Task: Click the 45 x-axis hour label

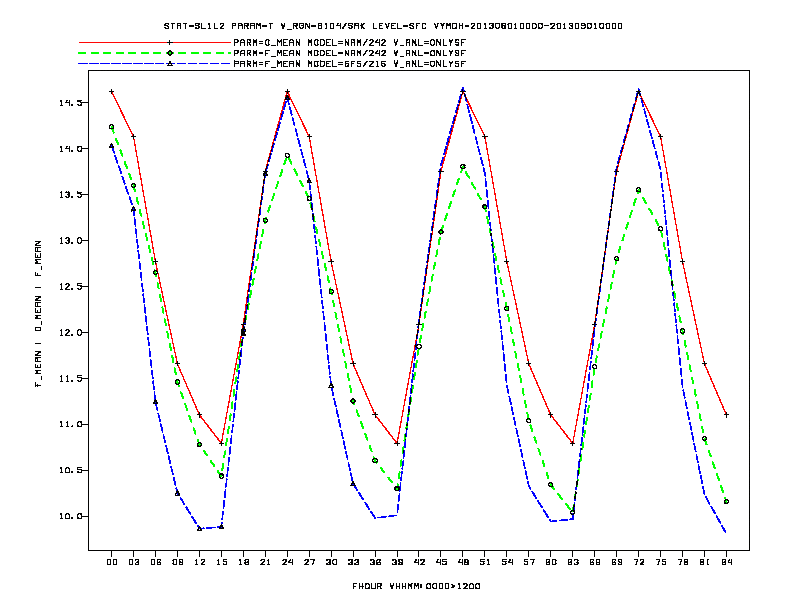Action: point(441,562)
